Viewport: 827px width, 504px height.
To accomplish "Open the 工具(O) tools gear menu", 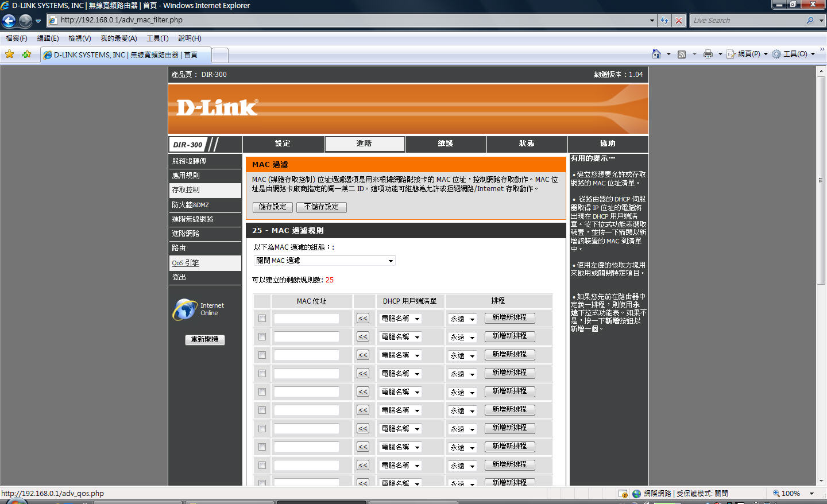I will [x=794, y=54].
